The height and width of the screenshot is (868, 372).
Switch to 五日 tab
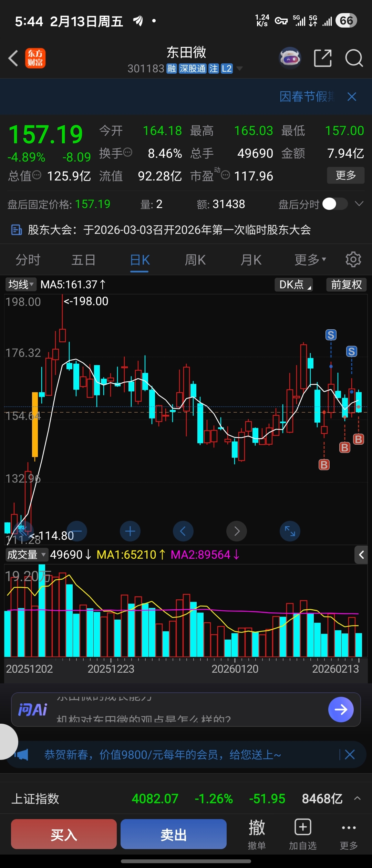83,260
